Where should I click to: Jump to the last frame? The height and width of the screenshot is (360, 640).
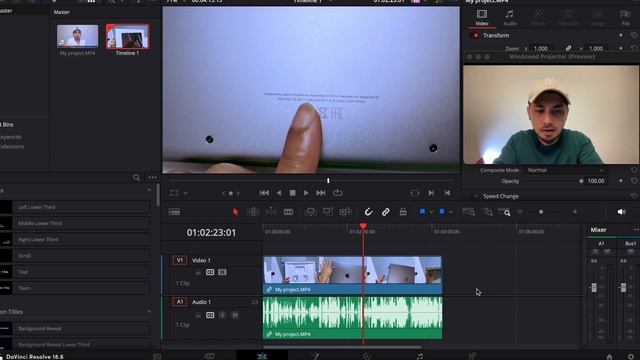(x=321, y=193)
